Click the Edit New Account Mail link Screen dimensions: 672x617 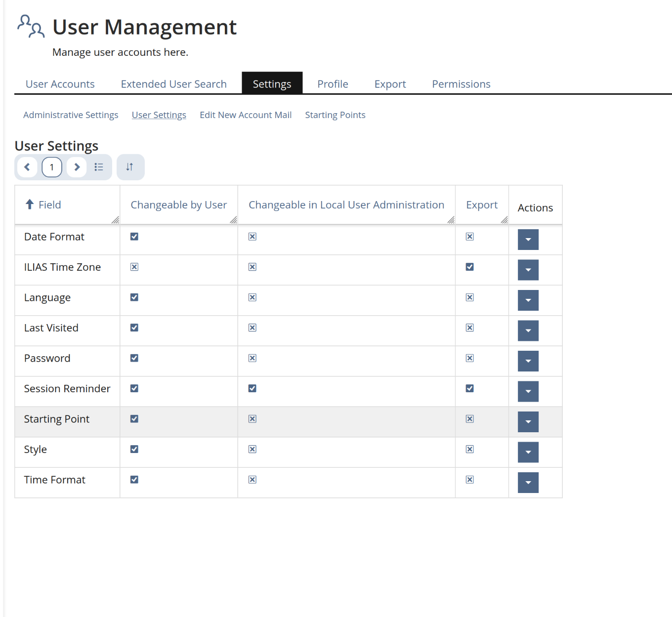point(246,115)
